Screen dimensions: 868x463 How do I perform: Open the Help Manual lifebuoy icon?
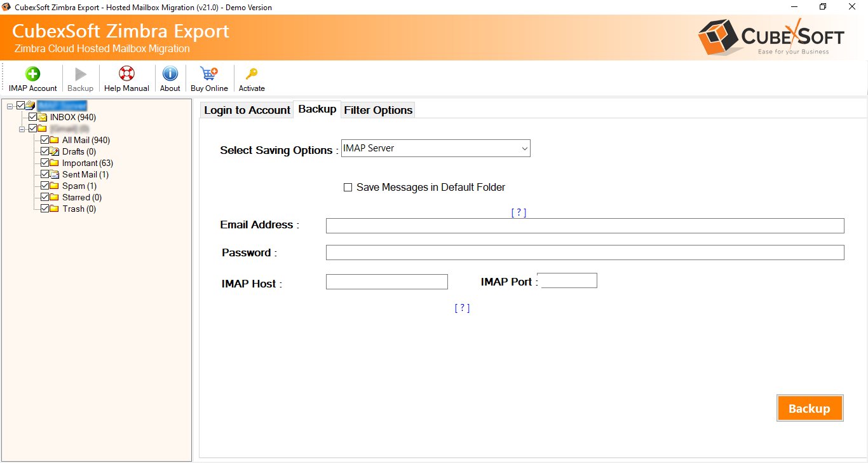pyautogui.click(x=126, y=74)
